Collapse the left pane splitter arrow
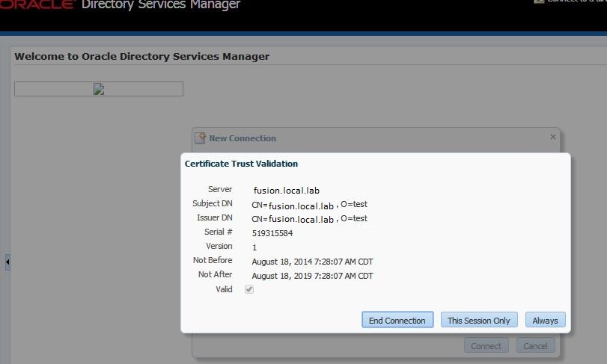 [x=7, y=262]
